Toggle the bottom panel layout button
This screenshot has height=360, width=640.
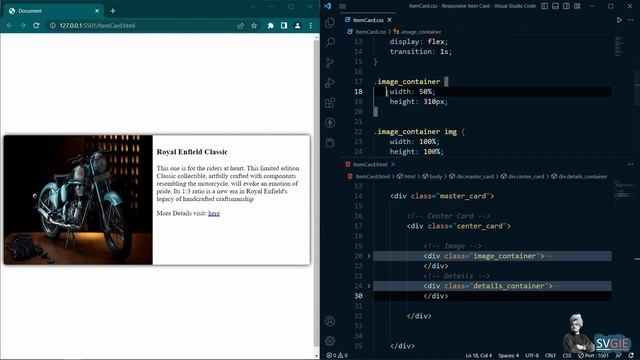click(556, 6)
